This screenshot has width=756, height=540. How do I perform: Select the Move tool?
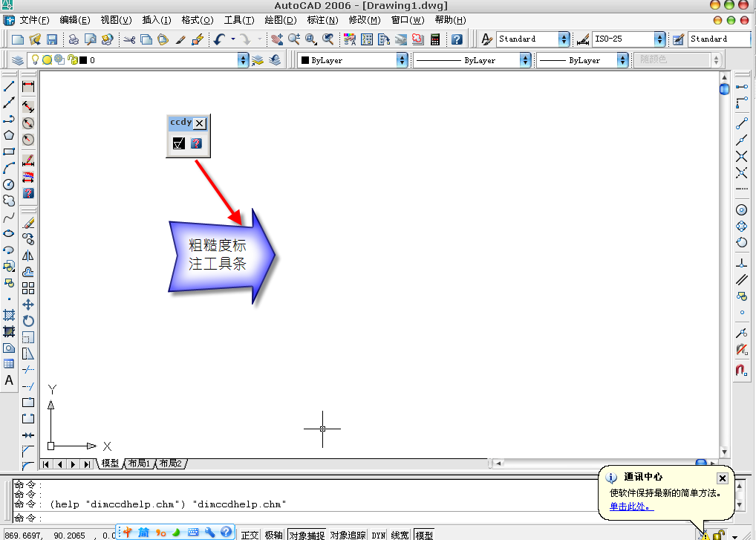click(28, 305)
